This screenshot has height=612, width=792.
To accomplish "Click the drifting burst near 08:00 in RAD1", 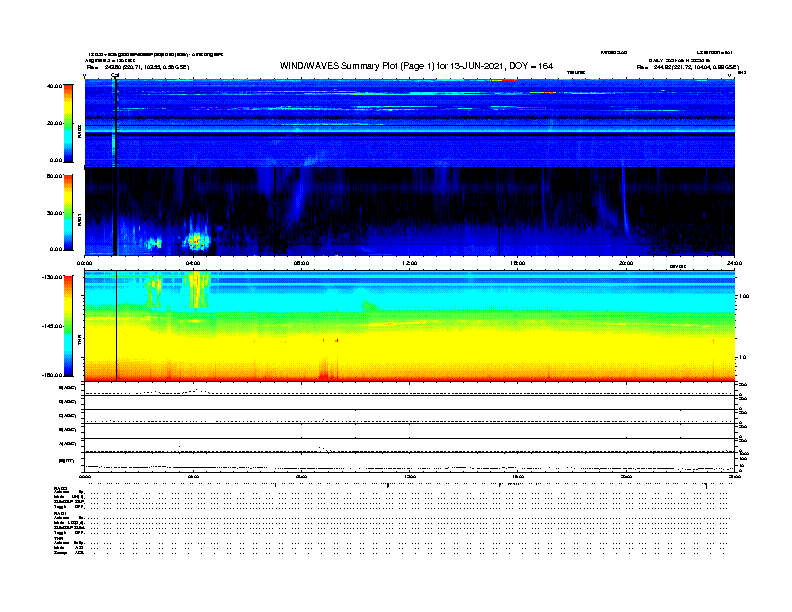I will pos(298,197).
